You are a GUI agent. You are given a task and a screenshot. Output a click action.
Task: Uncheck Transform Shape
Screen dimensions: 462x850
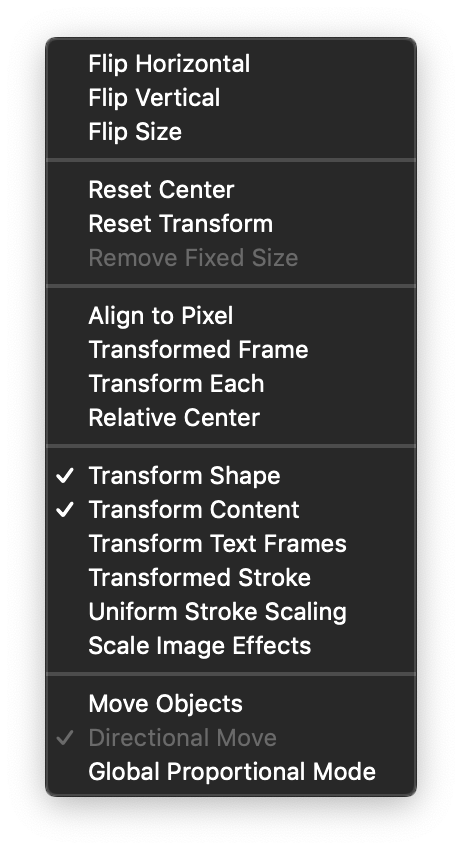231,476
